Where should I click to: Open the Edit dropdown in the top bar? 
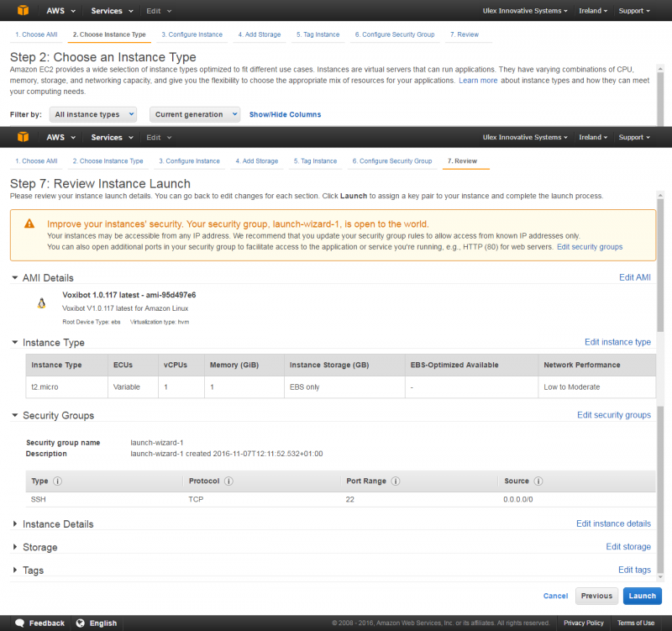[x=159, y=11]
